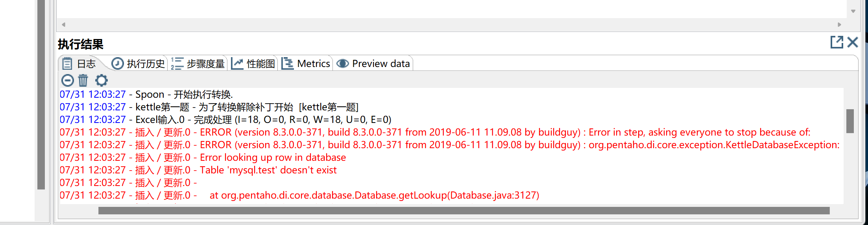Click the eye icon on Preview data
This screenshot has height=225, width=868.
(x=343, y=63)
